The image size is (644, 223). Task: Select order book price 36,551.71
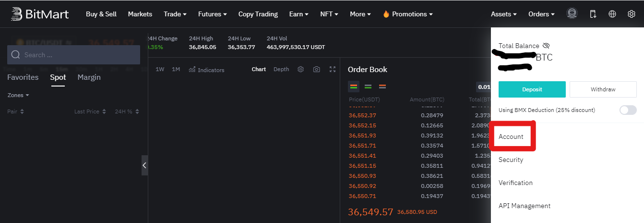click(362, 145)
